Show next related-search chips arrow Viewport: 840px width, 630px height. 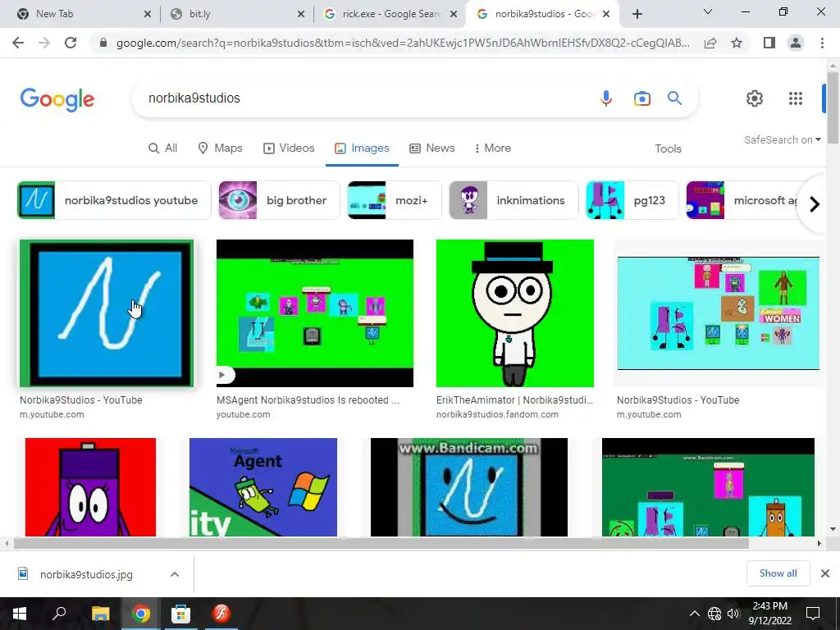(x=815, y=204)
